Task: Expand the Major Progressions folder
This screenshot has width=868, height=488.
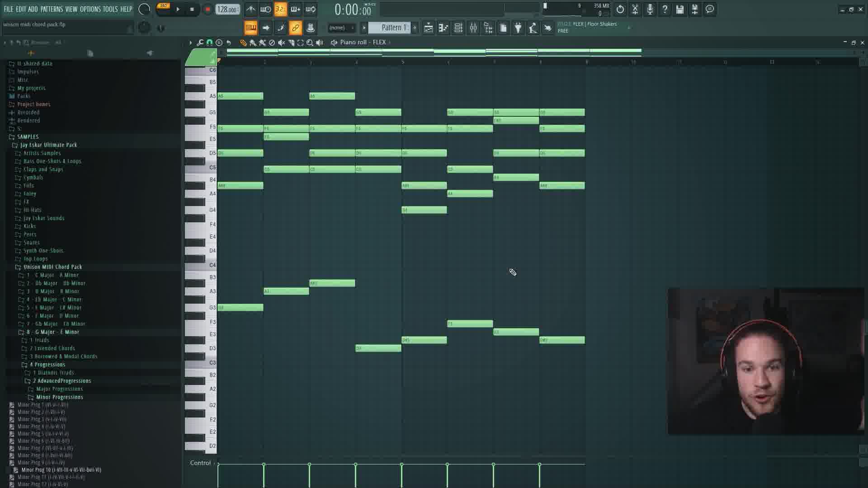Action: (x=55, y=389)
